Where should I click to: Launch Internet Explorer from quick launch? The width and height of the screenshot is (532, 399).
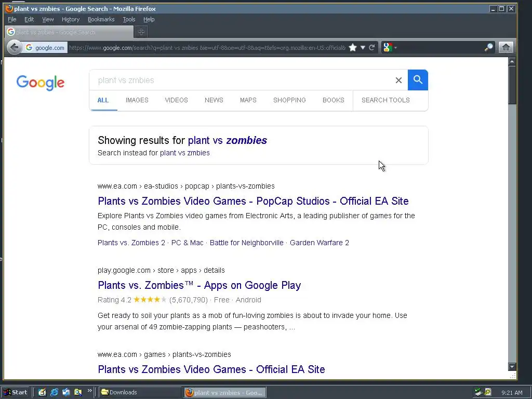click(x=54, y=392)
